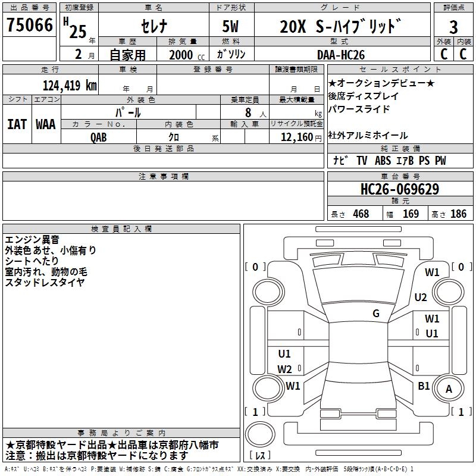Click the B1 damage mark near the rear wheel
The width and height of the screenshot is (476, 476).
424,386
